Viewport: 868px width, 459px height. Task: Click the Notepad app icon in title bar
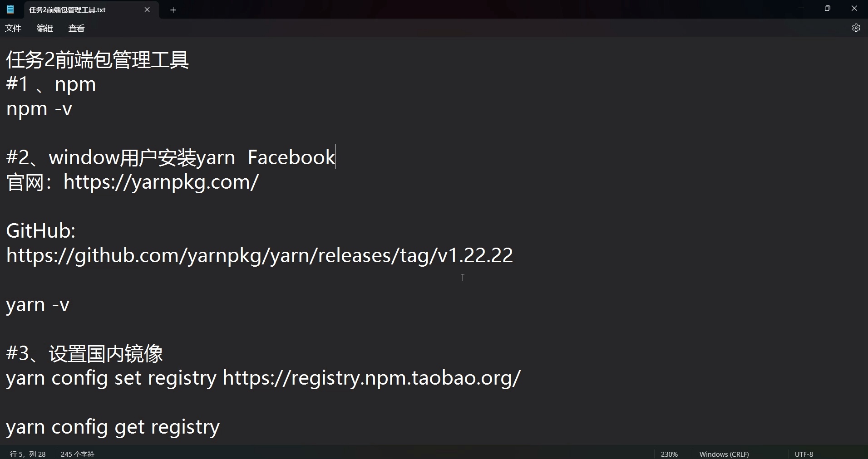(x=10, y=10)
